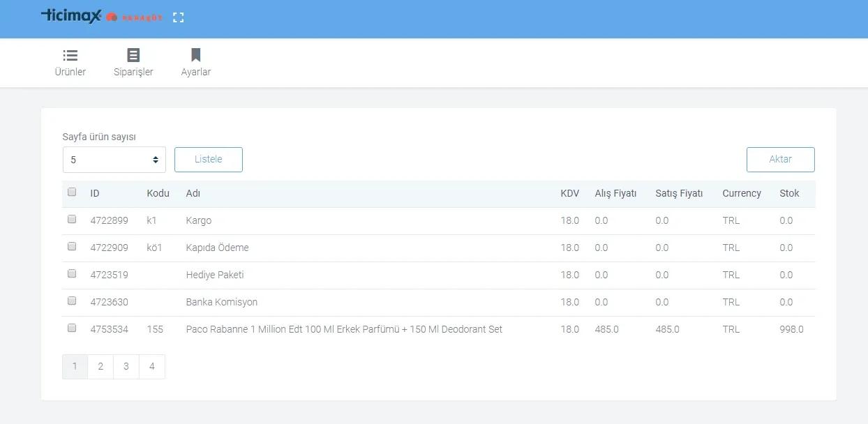Toggle fullscreen mode icon
868x424 pixels.
click(x=178, y=17)
